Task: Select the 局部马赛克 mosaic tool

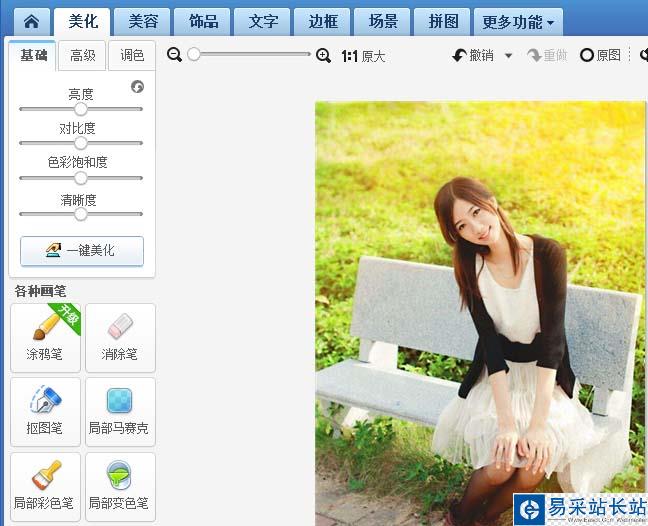Action: [x=120, y=412]
